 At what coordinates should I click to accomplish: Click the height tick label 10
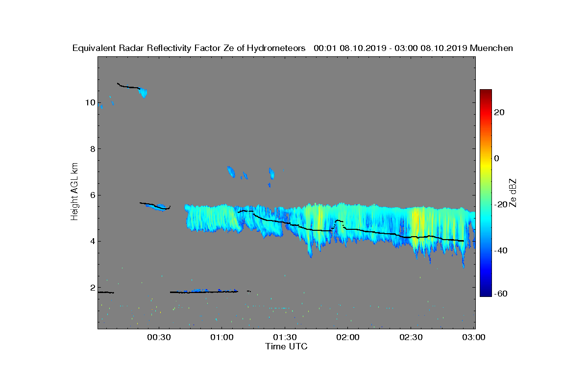click(x=90, y=103)
